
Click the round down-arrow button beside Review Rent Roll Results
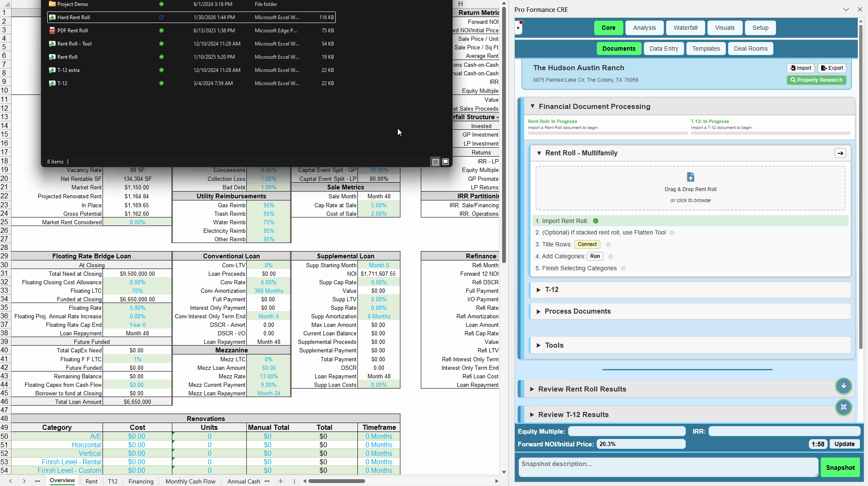[843, 386]
